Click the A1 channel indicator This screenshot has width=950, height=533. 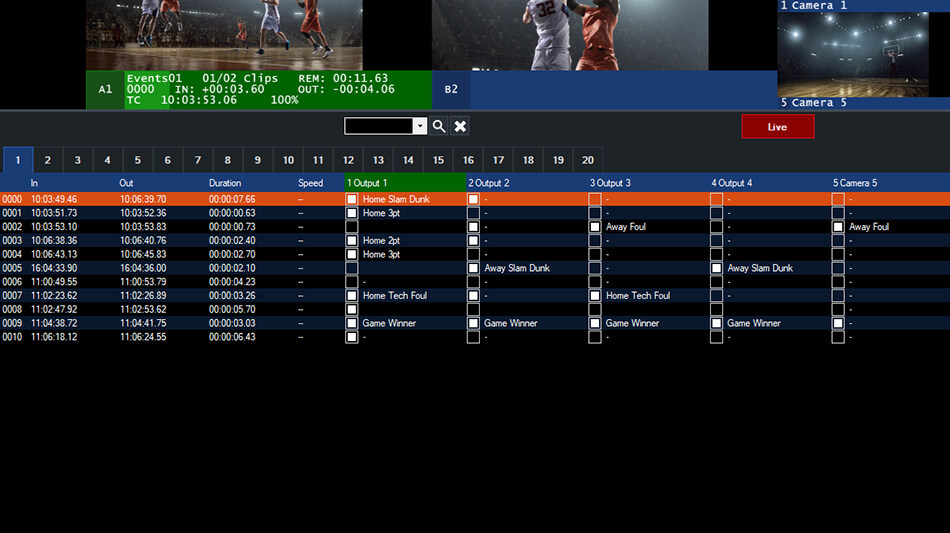tap(105, 89)
